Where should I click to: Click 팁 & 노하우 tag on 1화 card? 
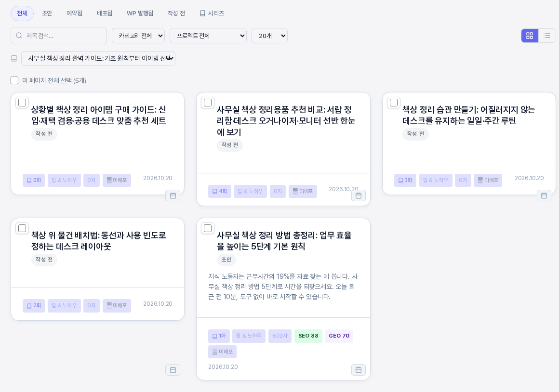pyautogui.click(x=249, y=336)
